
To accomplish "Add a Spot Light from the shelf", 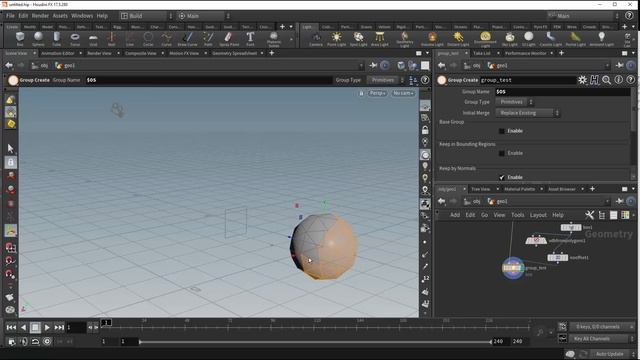I will tap(358, 39).
